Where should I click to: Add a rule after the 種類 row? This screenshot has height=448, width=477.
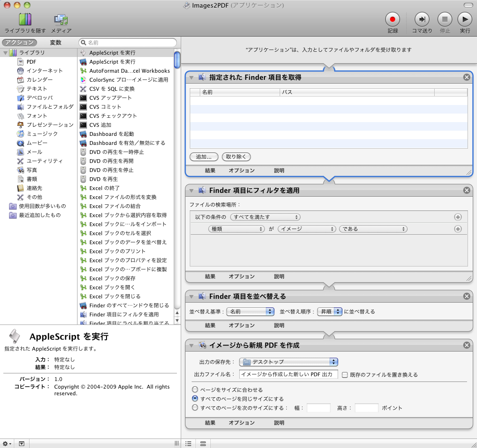coord(458,229)
